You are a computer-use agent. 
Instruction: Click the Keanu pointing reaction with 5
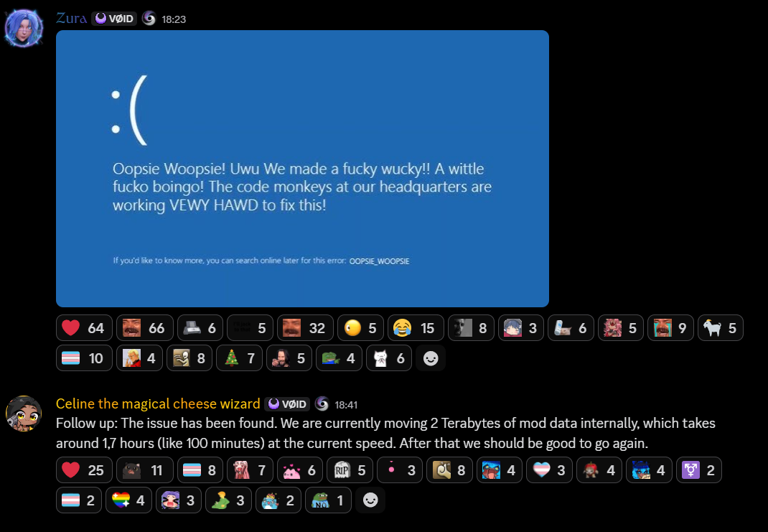click(289, 358)
